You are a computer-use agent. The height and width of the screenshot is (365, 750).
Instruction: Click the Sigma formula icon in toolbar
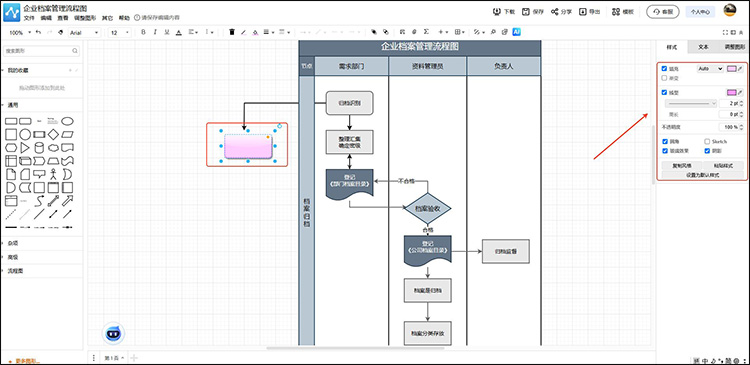point(426,32)
